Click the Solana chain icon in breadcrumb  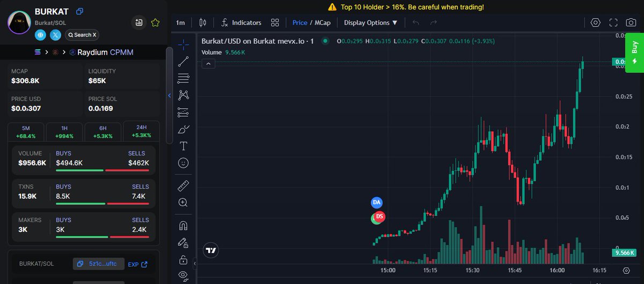click(x=38, y=53)
